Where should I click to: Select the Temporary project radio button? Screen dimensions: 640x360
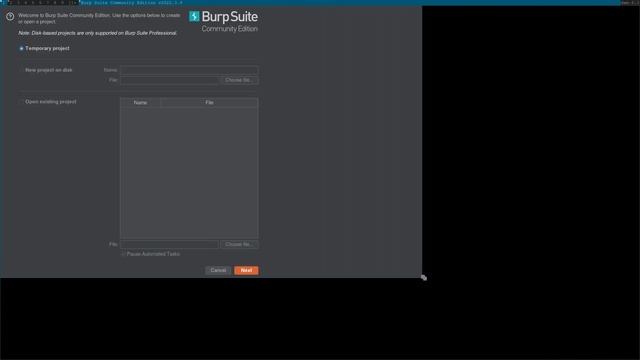click(x=22, y=49)
